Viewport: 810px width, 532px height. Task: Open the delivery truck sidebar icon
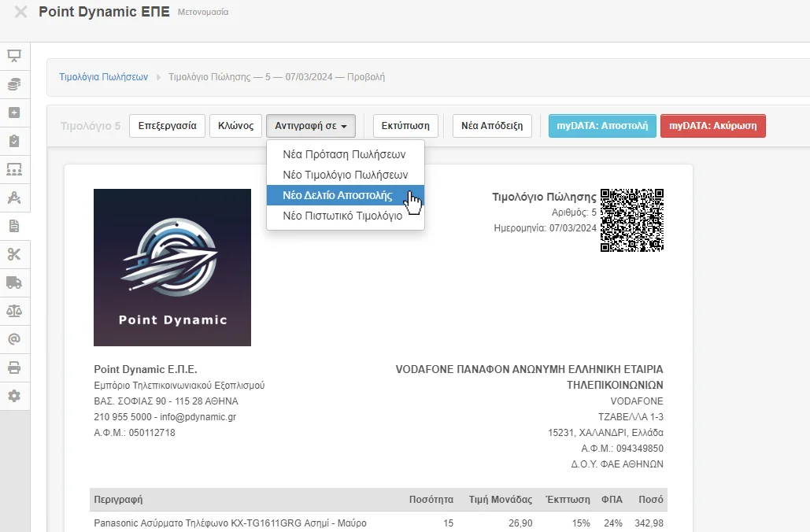14,283
